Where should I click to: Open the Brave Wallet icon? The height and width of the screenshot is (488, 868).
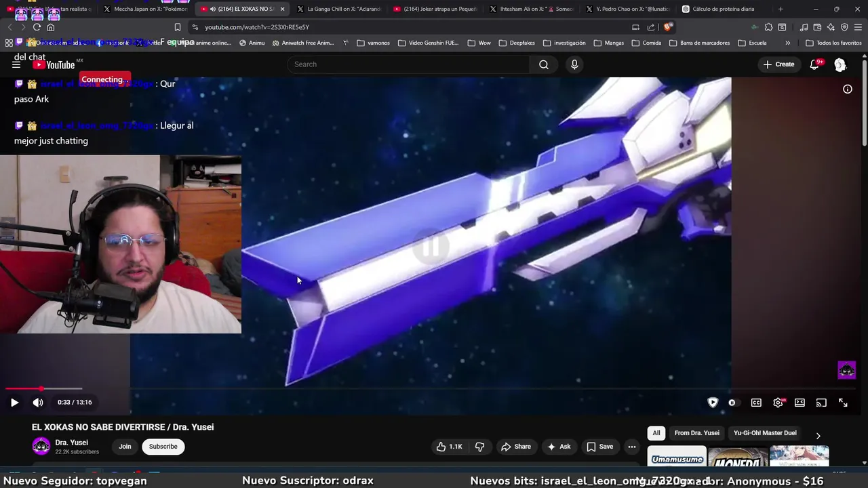coord(817,27)
